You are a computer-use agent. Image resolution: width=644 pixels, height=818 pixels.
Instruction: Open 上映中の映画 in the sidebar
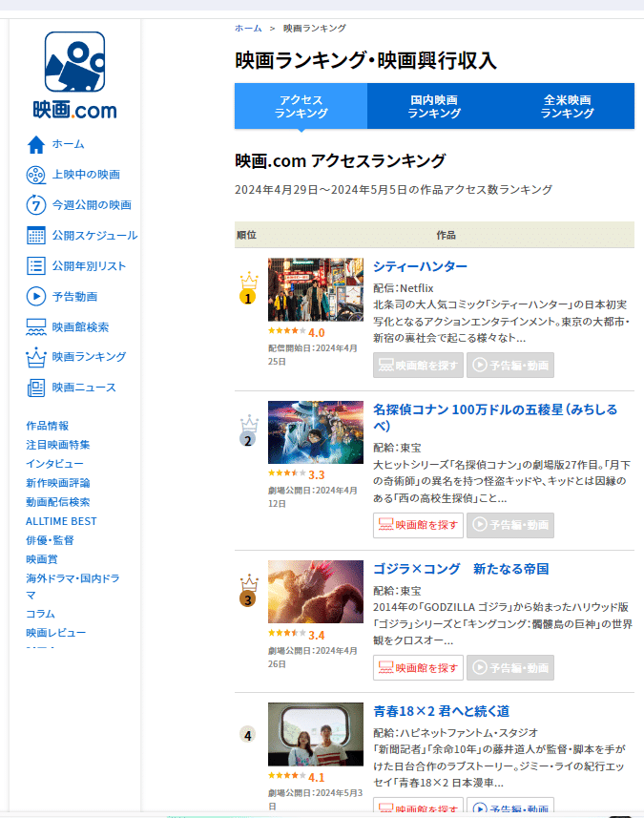tap(86, 175)
